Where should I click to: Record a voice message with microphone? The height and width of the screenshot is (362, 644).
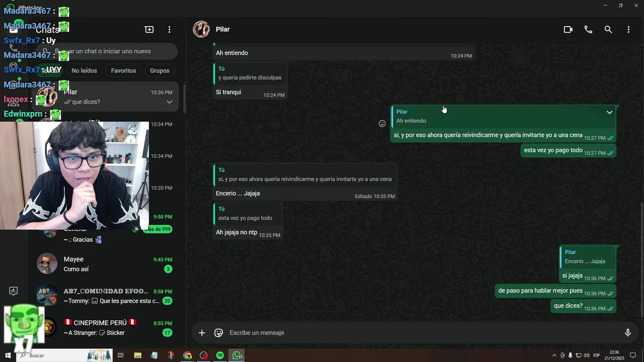click(x=627, y=333)
